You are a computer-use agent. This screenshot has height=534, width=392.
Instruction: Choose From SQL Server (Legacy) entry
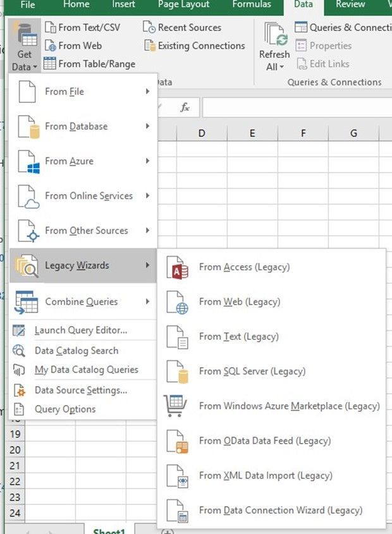coord(272,372)
